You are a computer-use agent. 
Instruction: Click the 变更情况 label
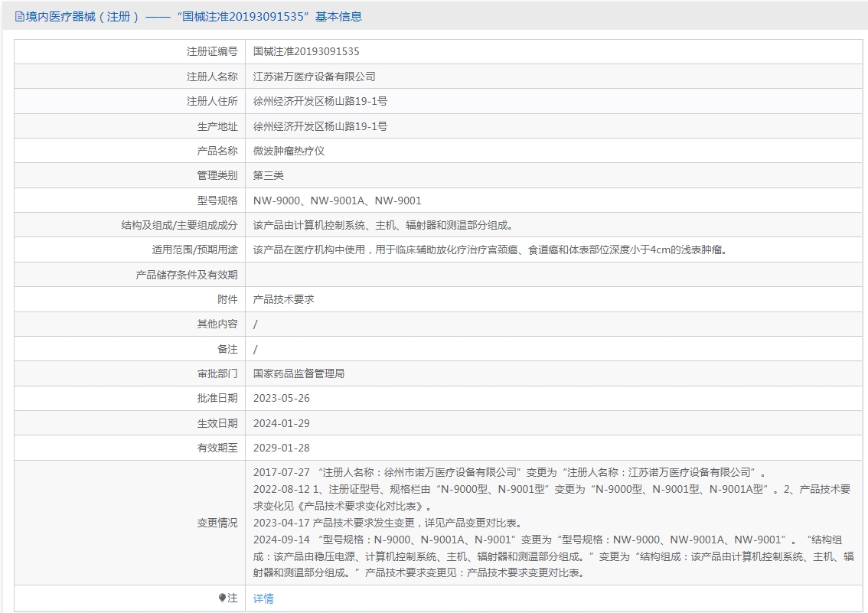[x=217, y=523]
